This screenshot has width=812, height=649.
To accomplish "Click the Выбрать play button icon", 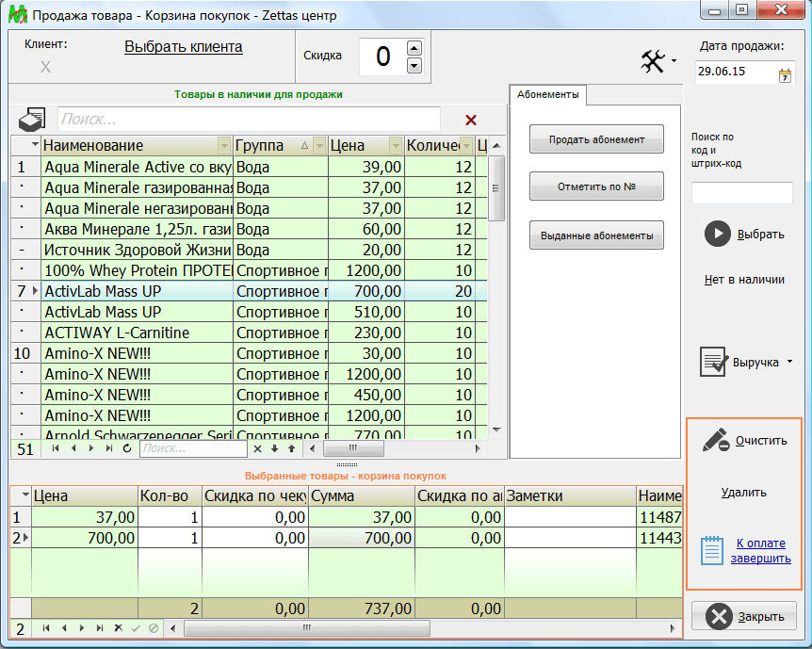I will tap(718, 235).
